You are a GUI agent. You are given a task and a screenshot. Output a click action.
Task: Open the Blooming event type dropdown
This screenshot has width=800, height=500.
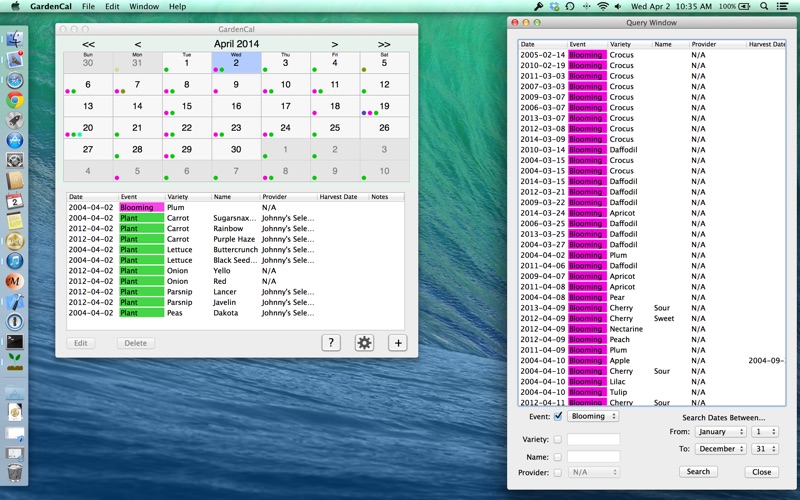click(593, 416)
